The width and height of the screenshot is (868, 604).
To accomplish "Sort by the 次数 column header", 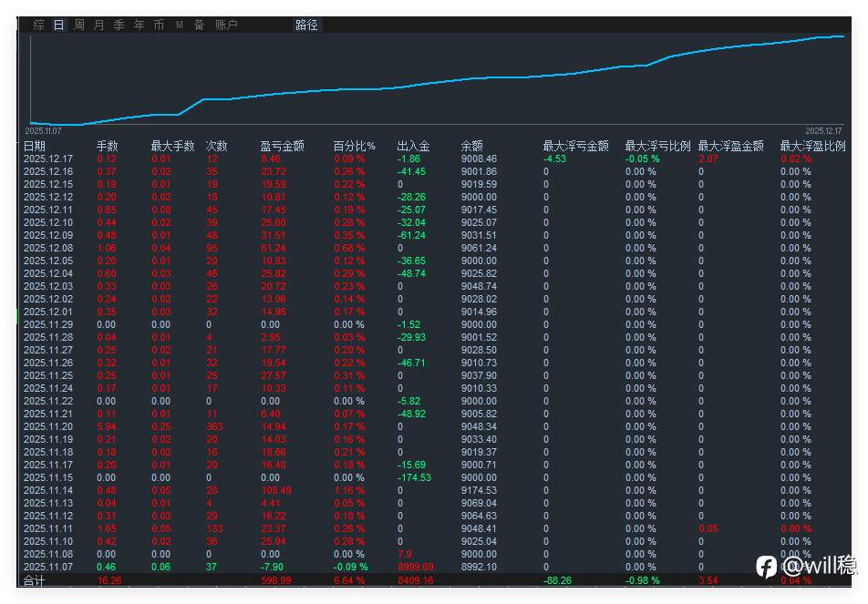I will coord(216,146).
